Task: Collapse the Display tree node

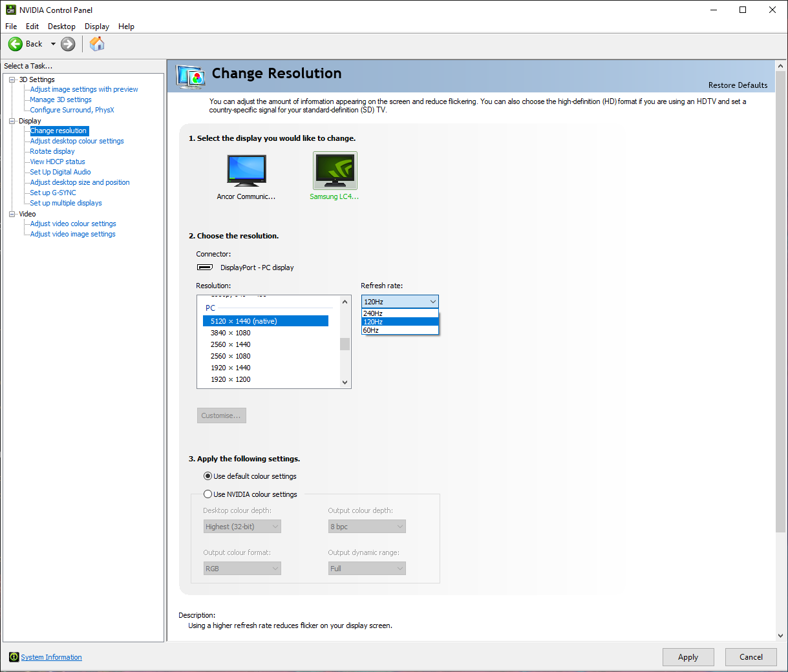Action: tap(12, 121)
